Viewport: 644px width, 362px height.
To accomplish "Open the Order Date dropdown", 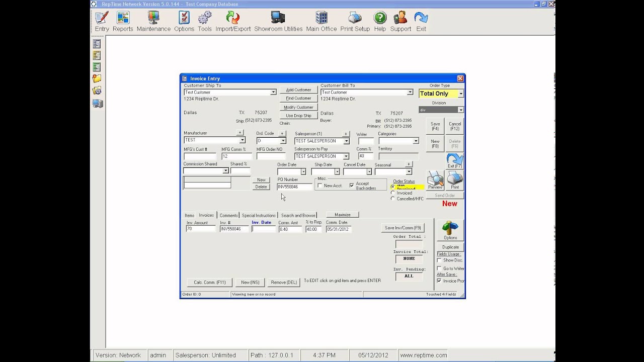I will [303, 172].
